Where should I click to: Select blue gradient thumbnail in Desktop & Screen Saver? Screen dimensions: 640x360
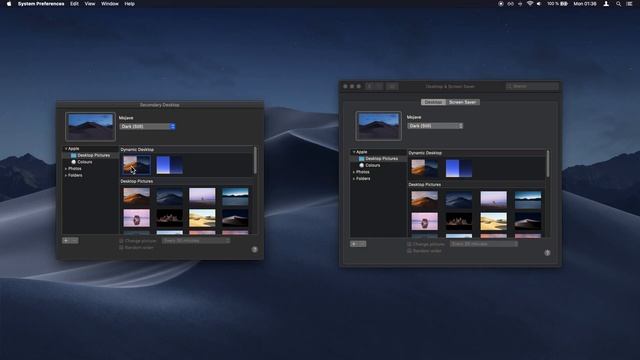(459, 168)
